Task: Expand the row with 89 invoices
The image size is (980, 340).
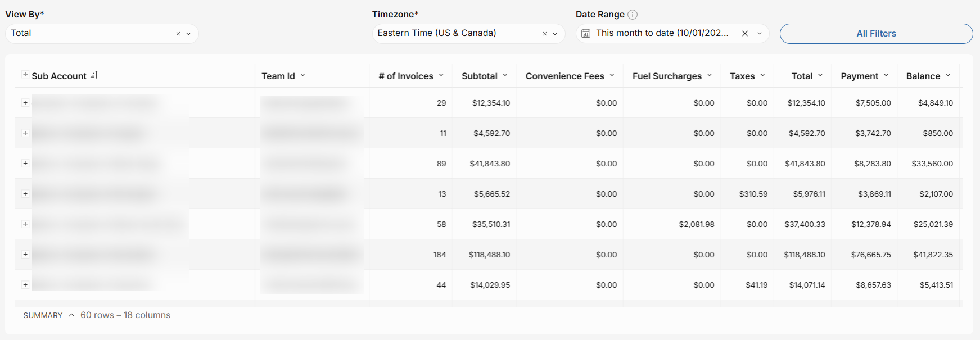Action: point(25,164)
